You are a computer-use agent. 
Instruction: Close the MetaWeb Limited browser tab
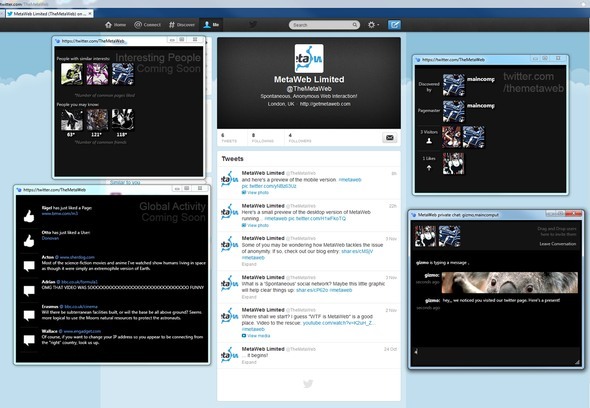pos(90,14)
